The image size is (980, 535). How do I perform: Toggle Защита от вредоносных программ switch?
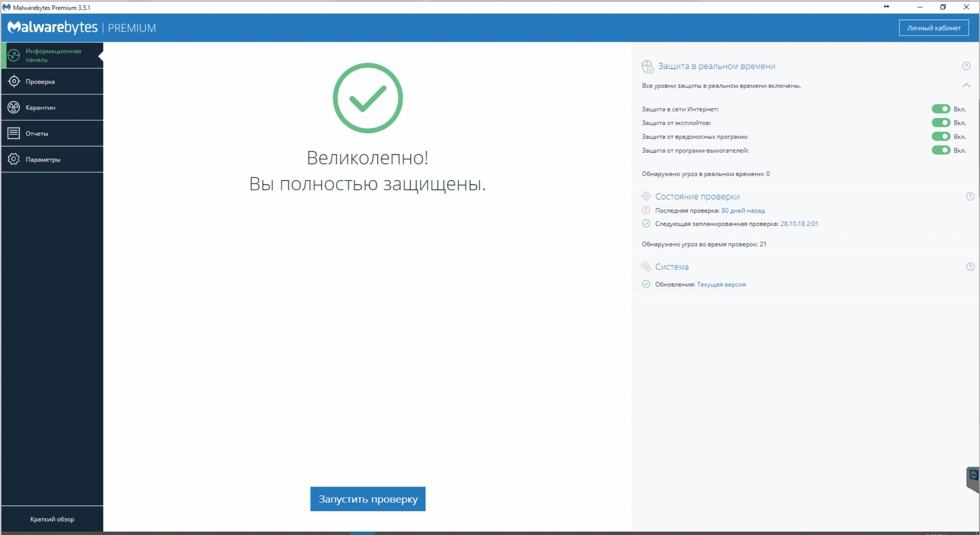tap(941, 136)
